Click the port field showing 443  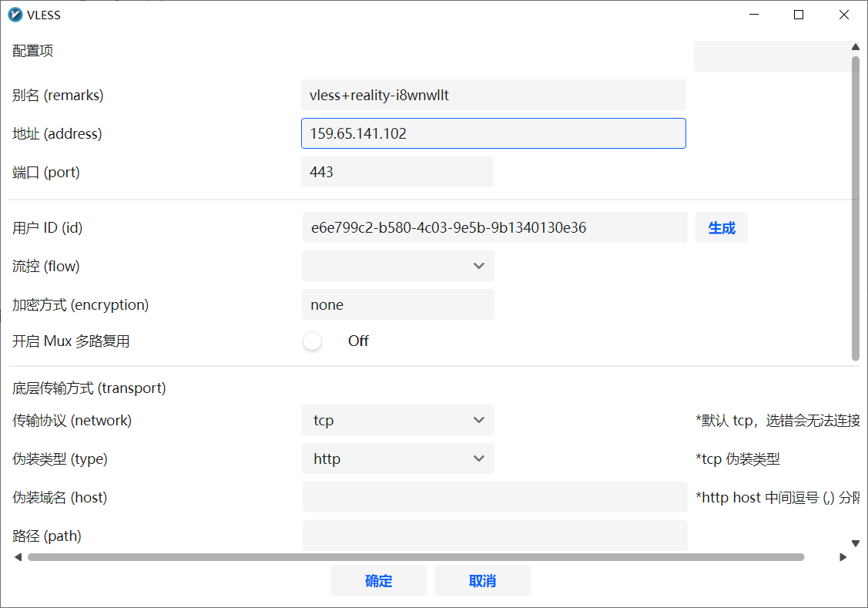pos(397,172)
